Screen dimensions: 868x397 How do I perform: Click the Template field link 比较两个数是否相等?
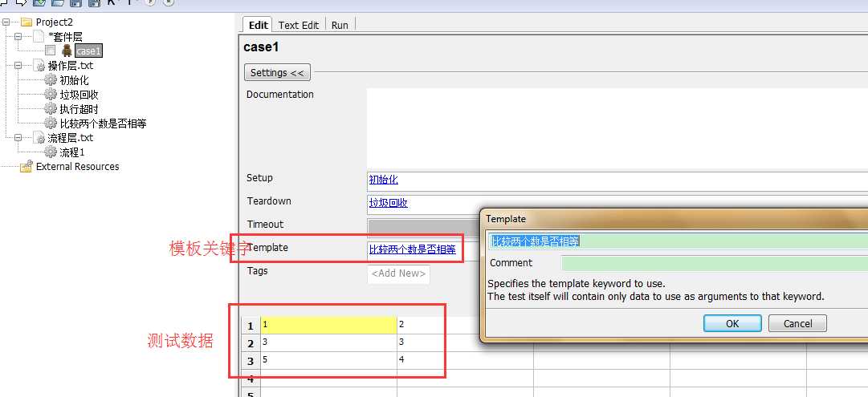click(x=413, y=249)
